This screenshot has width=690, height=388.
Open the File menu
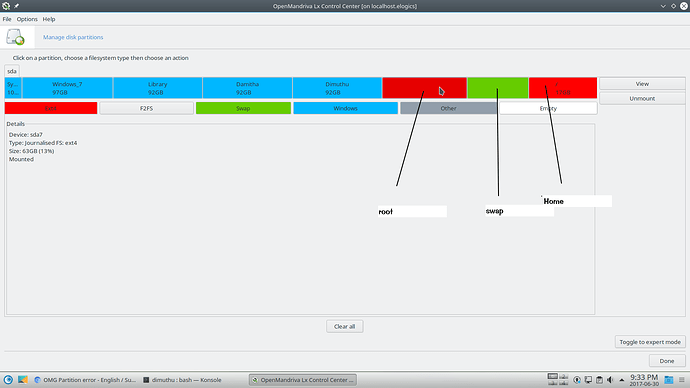pyautogui.click(x=7, y=19)
